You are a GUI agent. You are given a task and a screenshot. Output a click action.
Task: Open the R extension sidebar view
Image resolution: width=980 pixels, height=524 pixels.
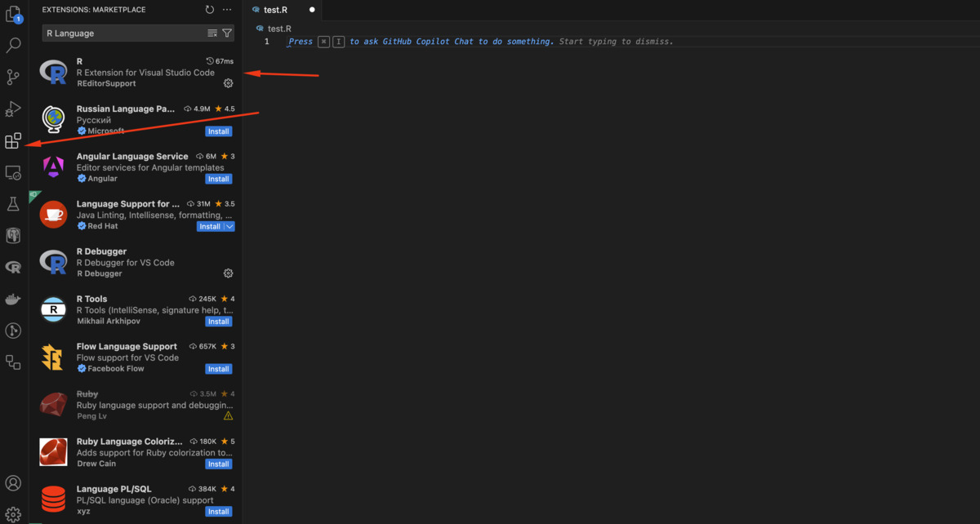(x=12, y=267)
